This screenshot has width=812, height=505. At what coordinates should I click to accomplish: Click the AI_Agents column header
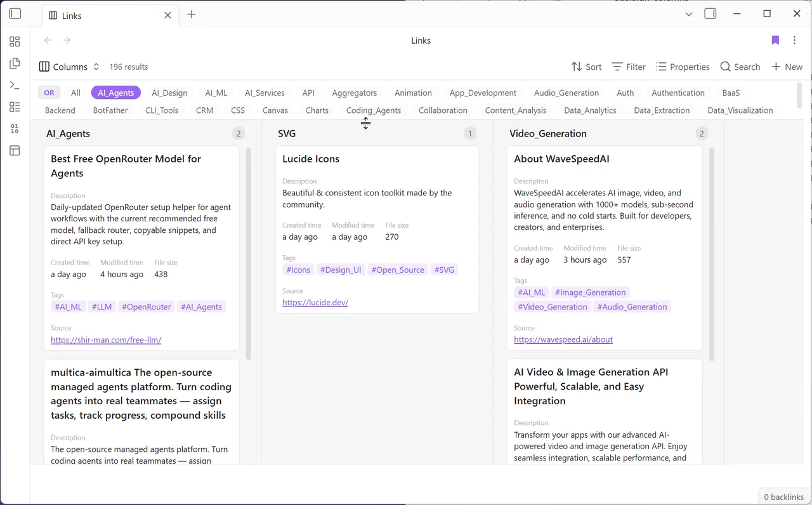69,133
